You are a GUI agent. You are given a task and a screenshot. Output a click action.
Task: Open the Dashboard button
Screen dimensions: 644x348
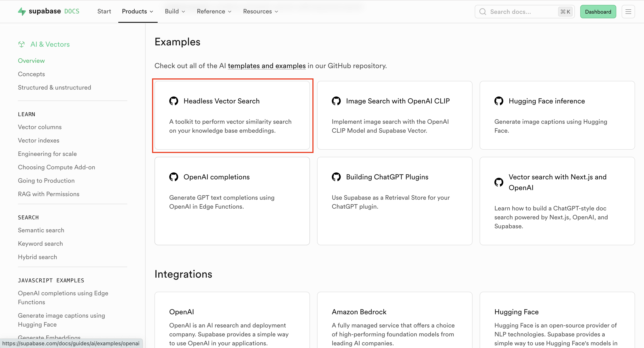click(598, 12)
